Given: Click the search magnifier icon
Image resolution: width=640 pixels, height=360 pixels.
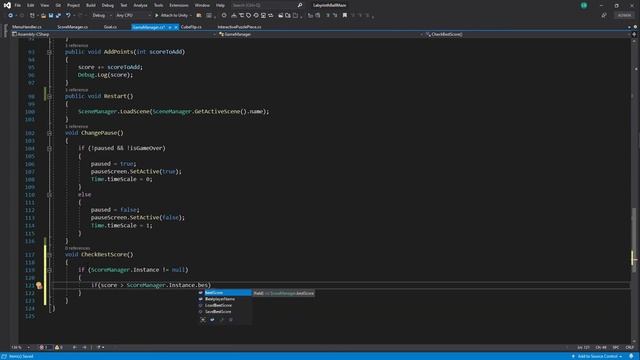Looking at the screenshot, I should (x=300, y=5).
